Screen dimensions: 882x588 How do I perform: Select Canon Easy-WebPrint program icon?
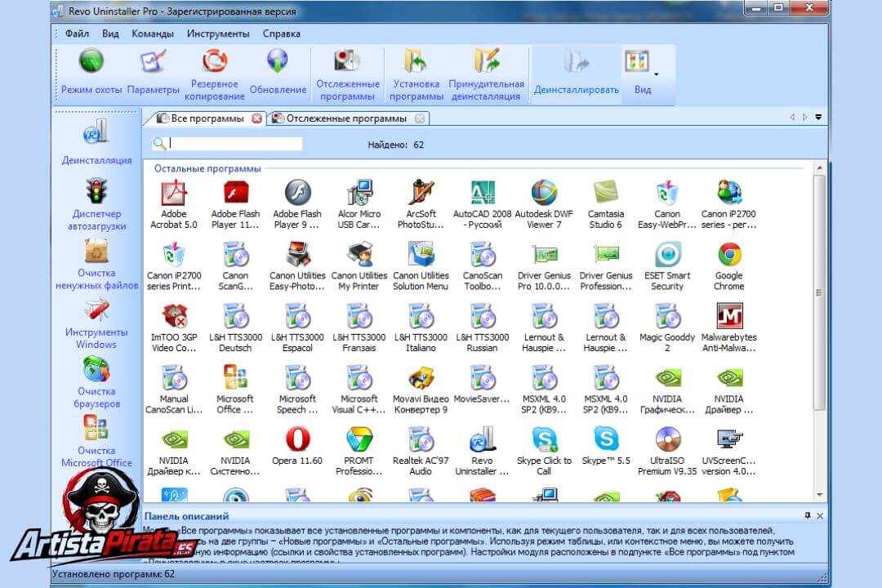[667, 203]
